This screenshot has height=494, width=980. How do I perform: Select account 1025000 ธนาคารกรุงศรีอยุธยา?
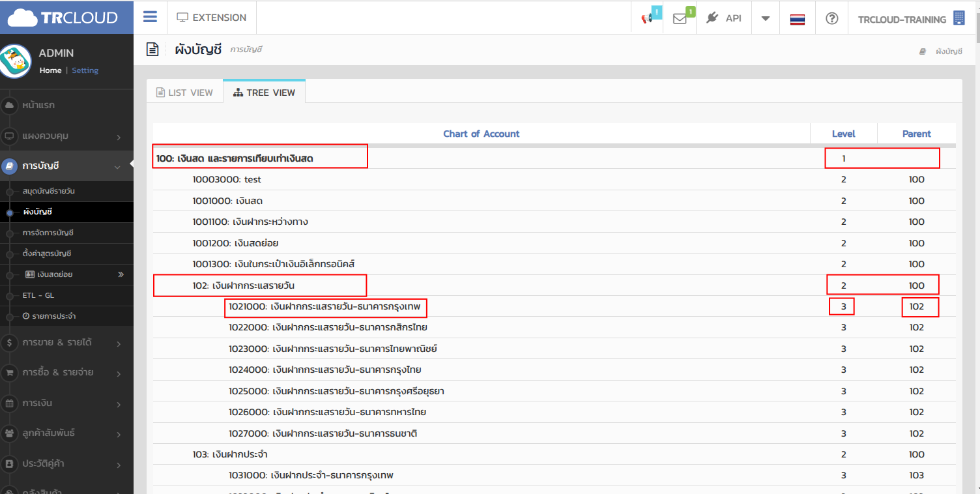click(x=336, y=391)
